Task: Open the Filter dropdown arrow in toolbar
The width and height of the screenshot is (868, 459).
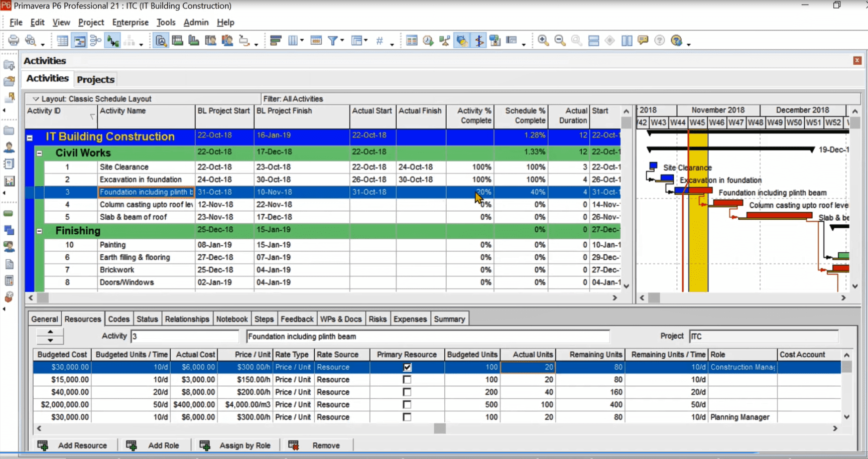Action: coord(342,41)
